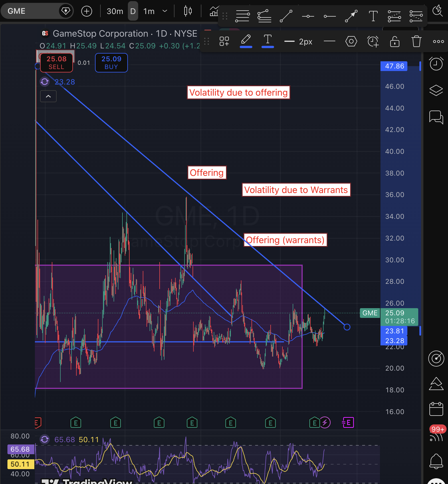The width and height of the screenshot is (448, 484).
Task: Open the Alerts clock sidebar icon
Action: (x=436, y=63)
